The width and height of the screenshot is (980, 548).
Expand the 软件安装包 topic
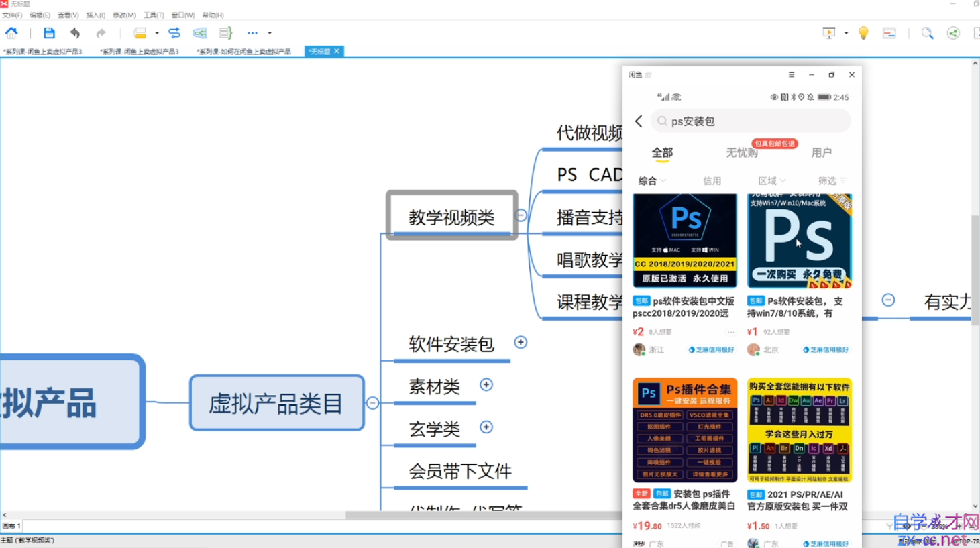[x=521, y=342]
